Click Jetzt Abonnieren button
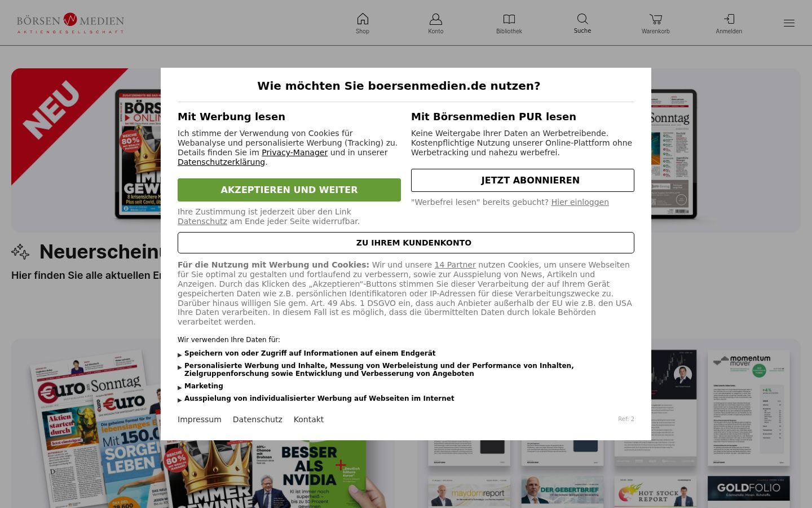 tap(523, 180)
